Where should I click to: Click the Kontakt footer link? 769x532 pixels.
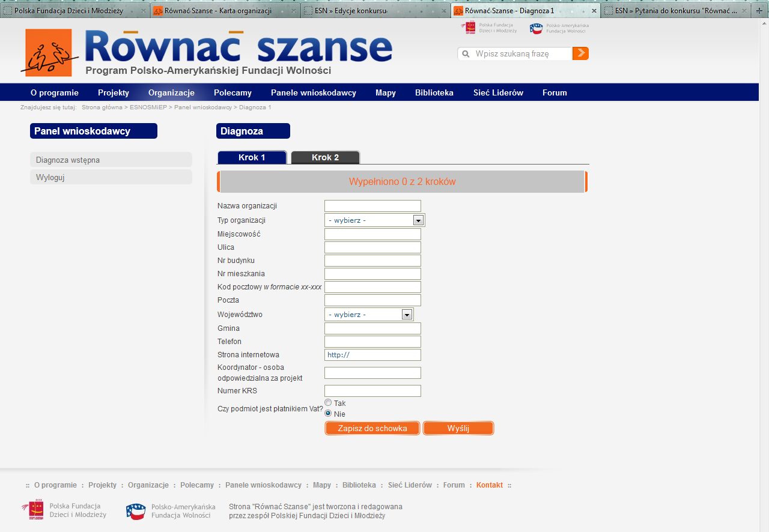[x=490, y=485]
